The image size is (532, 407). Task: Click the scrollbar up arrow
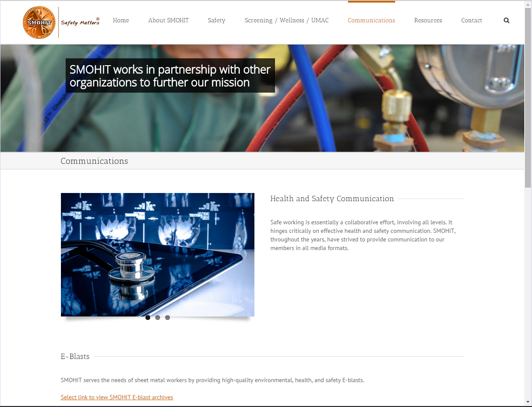point(528,4)
